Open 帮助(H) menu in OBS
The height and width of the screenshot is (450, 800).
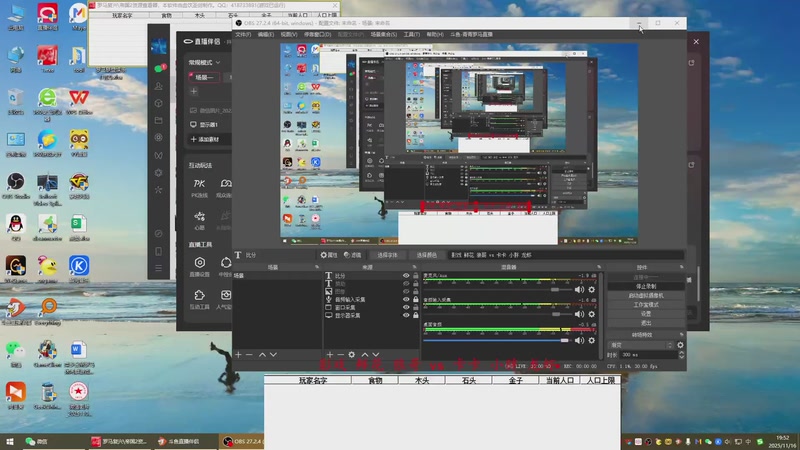tap(435, 35)
